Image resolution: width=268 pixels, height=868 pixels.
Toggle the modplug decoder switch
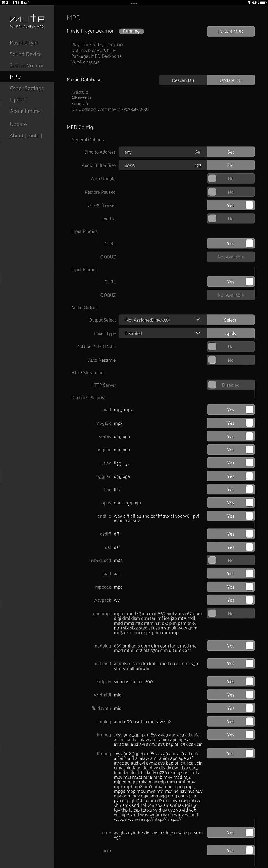click(231, 646)
